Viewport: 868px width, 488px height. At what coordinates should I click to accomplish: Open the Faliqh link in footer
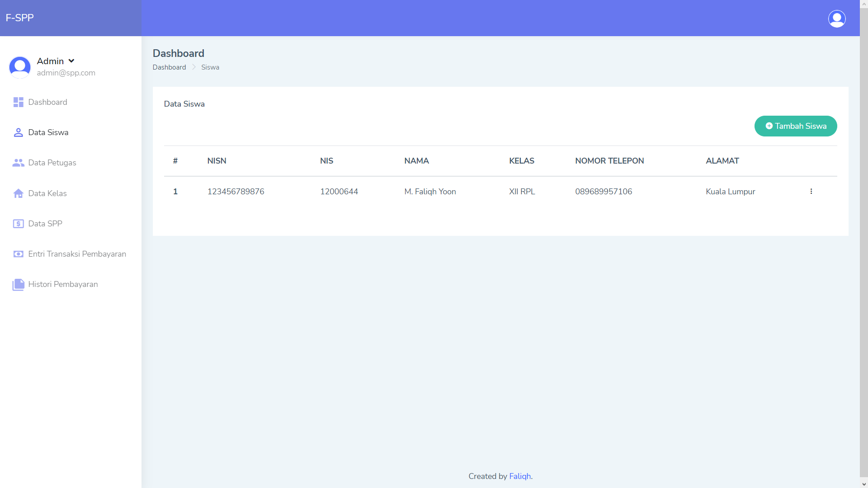point(520,476)
